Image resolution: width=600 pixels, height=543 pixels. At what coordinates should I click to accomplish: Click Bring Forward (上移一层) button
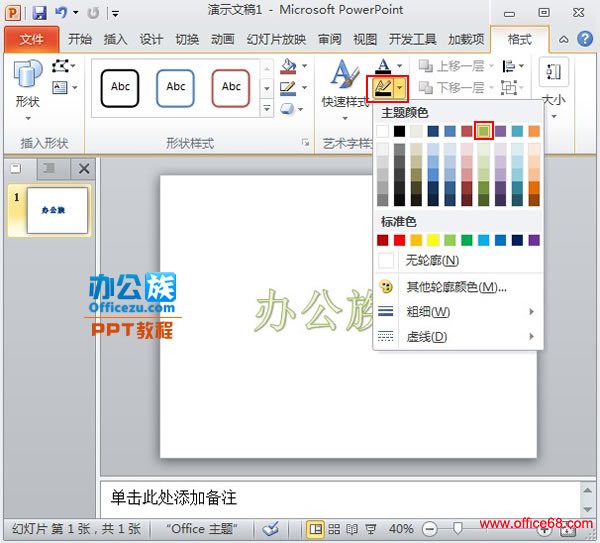(x=452, y=66)
